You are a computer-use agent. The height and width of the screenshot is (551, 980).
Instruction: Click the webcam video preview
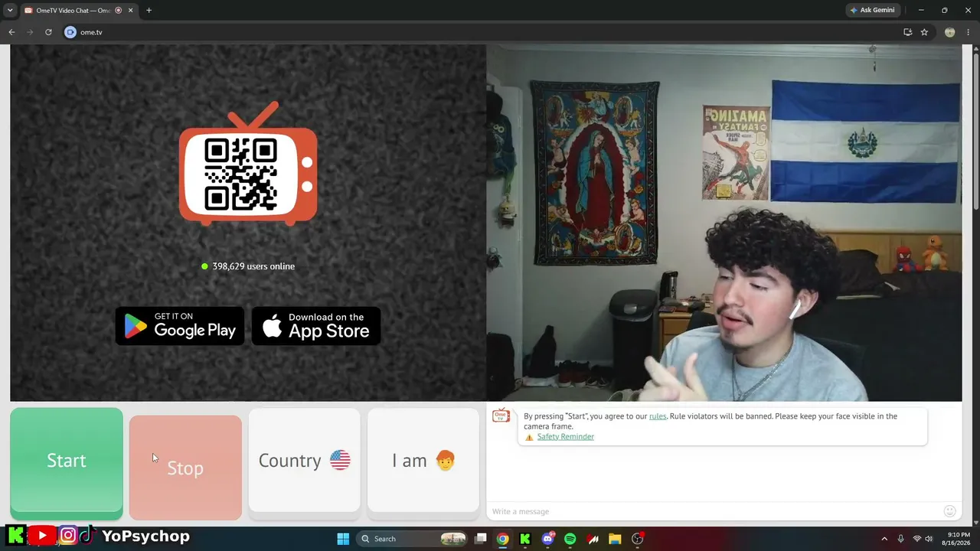pyautogui.click(x=724, y=223)
